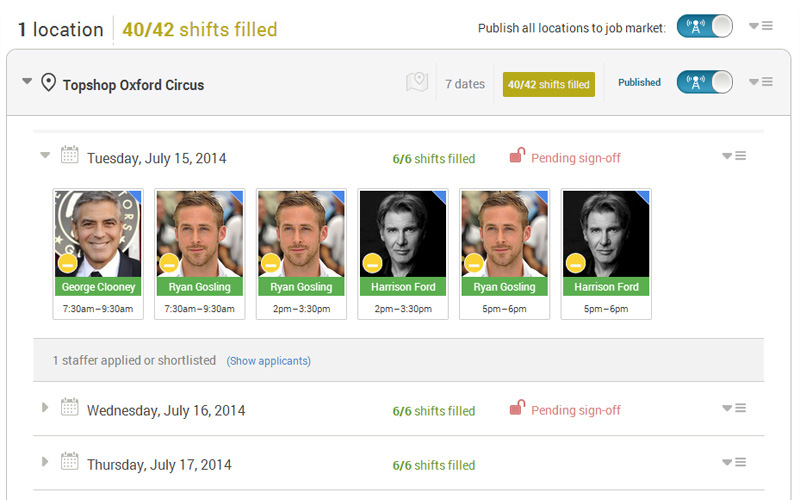800x500 pixels.
Task: Click the red unlock icon on Wednesday row
Action: click(517, 407)
